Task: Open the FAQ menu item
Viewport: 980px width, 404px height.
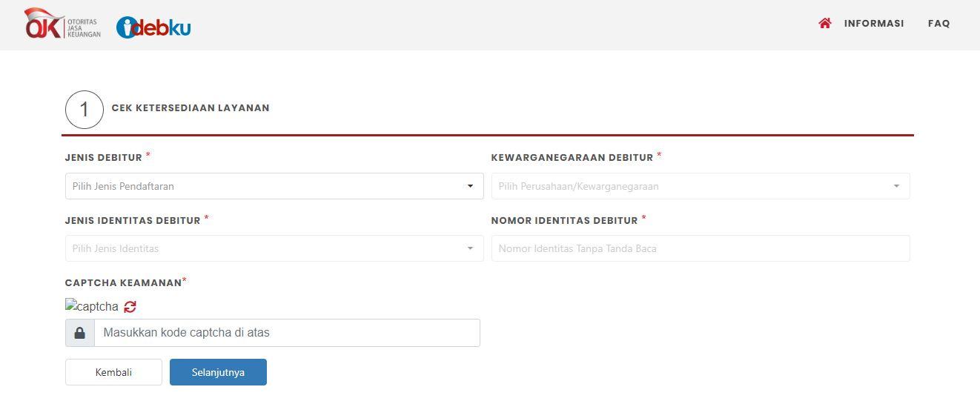Action: click(938, 24)
